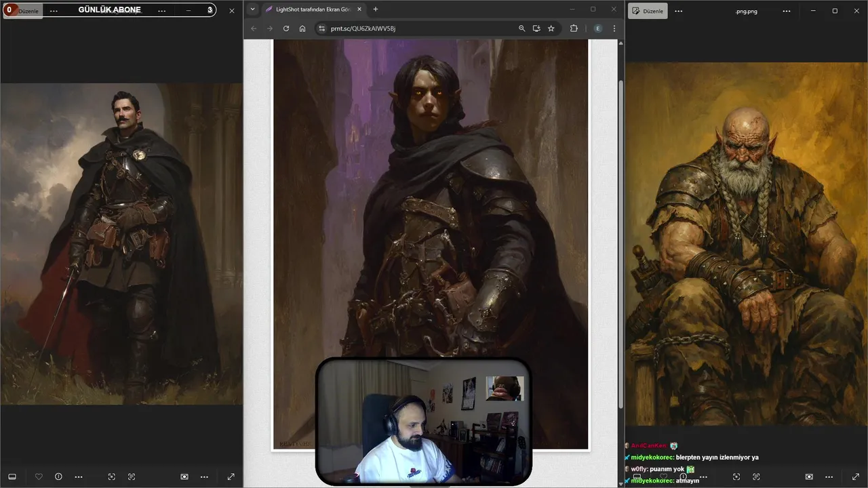View site information for prnt.sc
This screenshot has height=488, width=868.
coord(322,28)
